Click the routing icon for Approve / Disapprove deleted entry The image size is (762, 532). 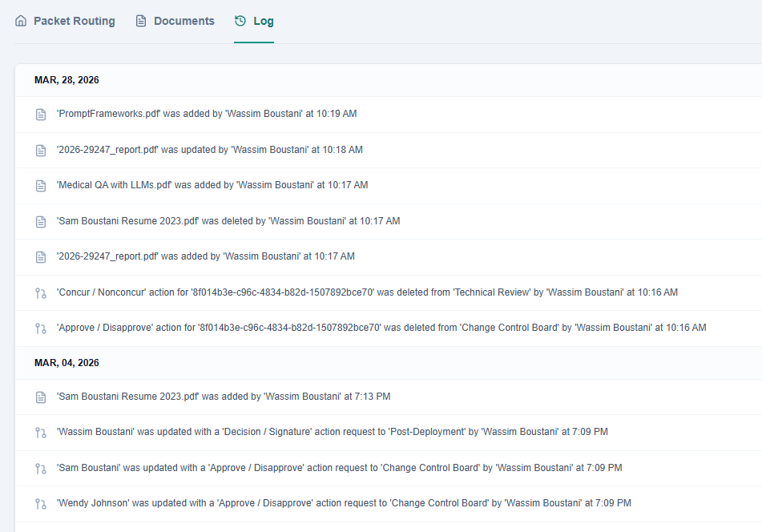(41, 328)
